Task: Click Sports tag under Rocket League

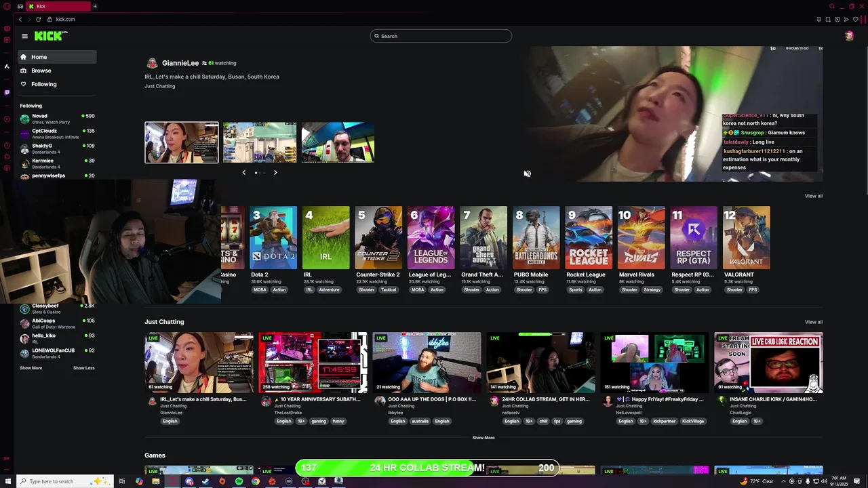Action: point(576,290)
